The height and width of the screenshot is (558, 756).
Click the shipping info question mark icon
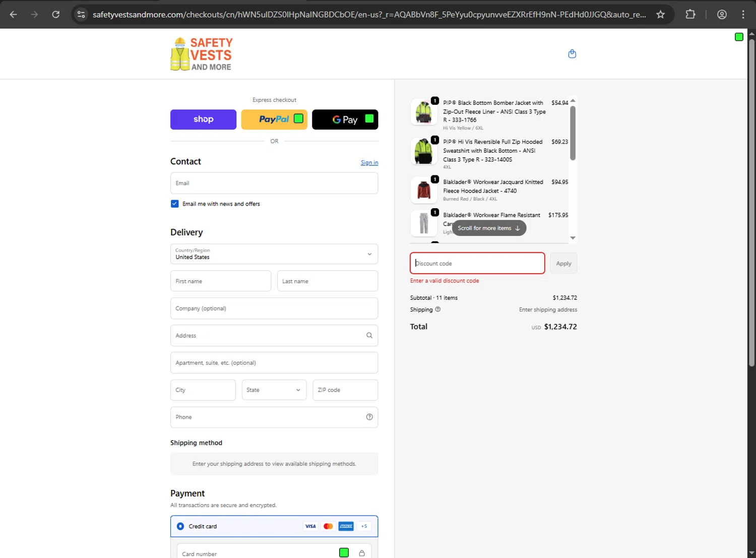[x=438, y=309]
